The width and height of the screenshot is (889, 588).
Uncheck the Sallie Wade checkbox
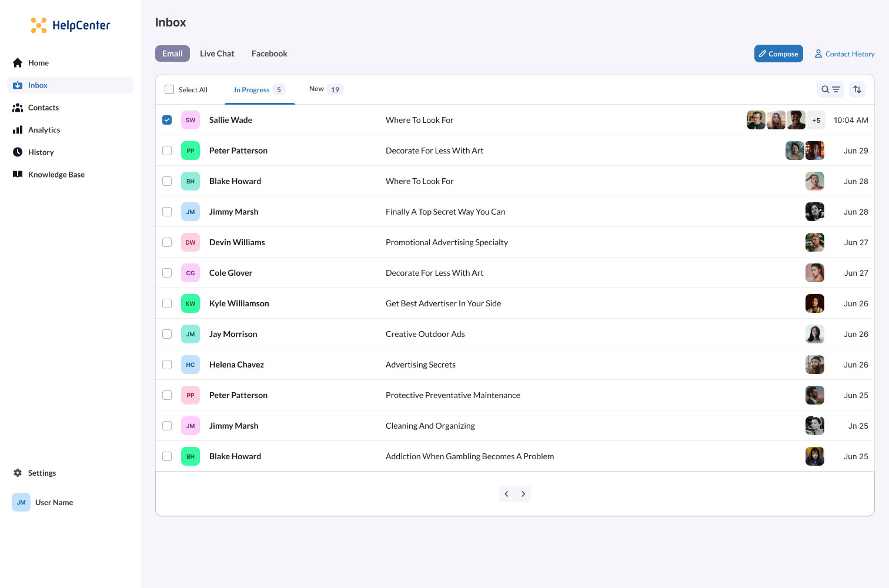point(167,120)
